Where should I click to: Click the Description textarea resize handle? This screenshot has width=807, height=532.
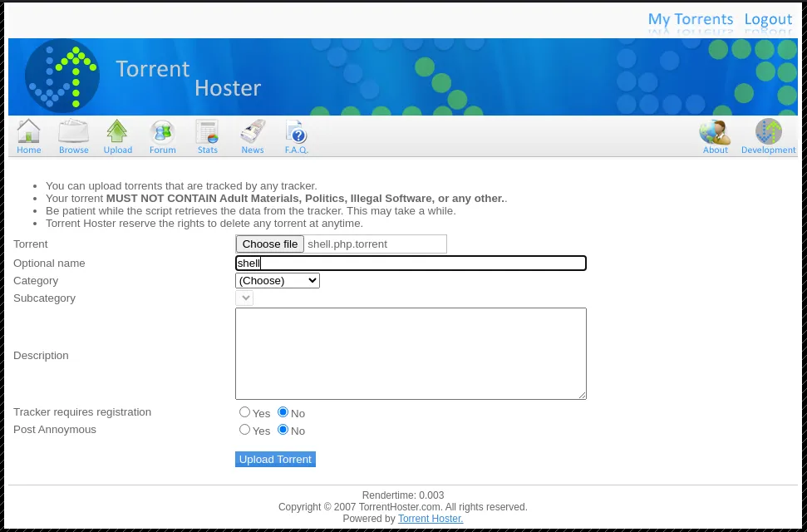coord(582,395)
